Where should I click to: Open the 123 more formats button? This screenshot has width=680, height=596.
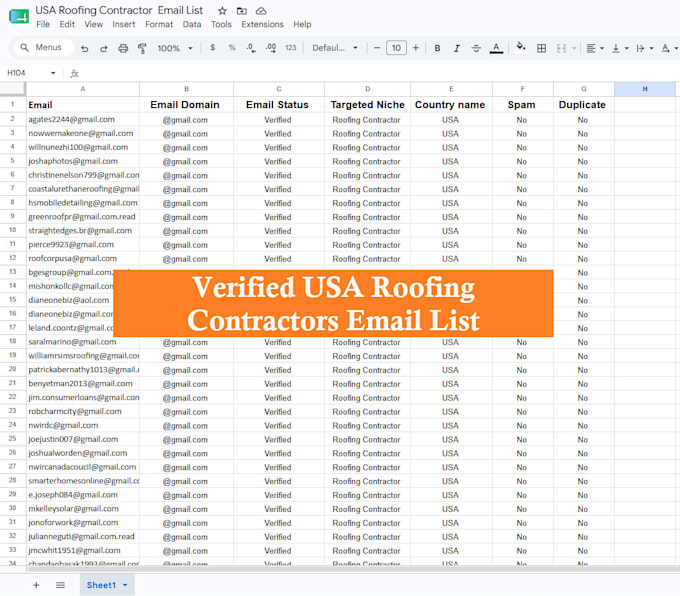click(x=291, y=48)
